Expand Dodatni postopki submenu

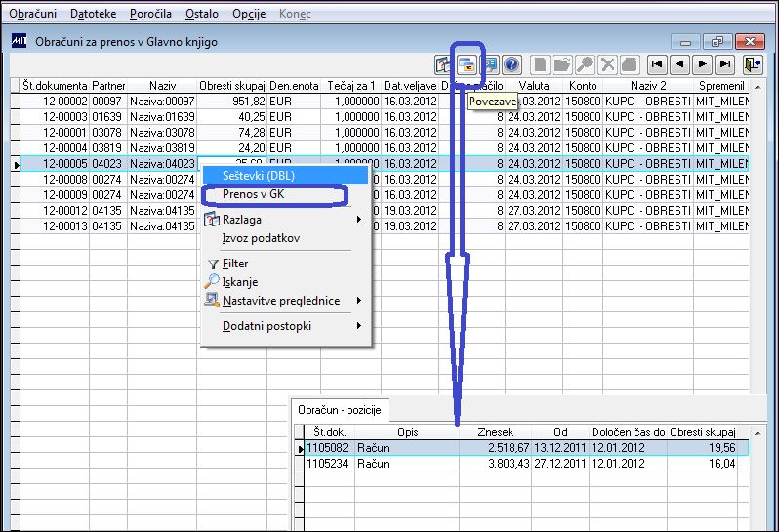pos(359,326)
